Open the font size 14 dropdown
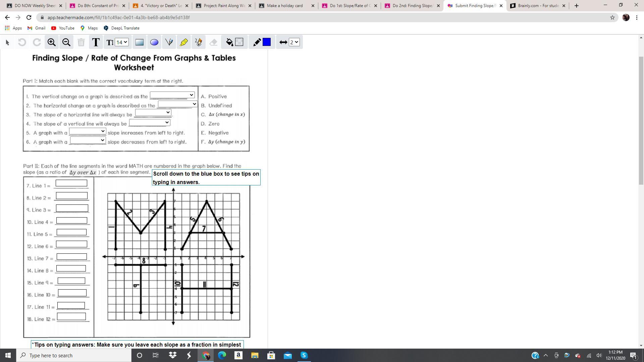The image size is (644, 362). tap(121, 42)
